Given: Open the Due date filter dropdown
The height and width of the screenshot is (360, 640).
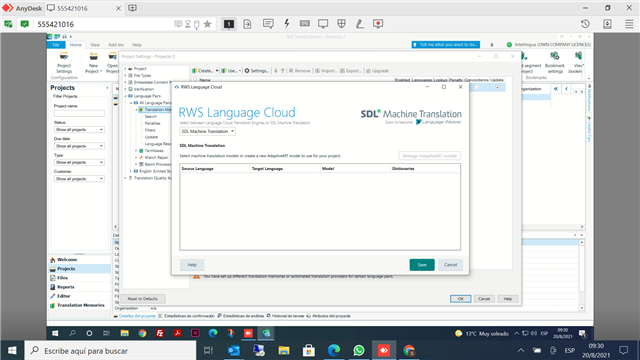Looking at the screenshot, I should pyautogui.click(x=79, y=146).
